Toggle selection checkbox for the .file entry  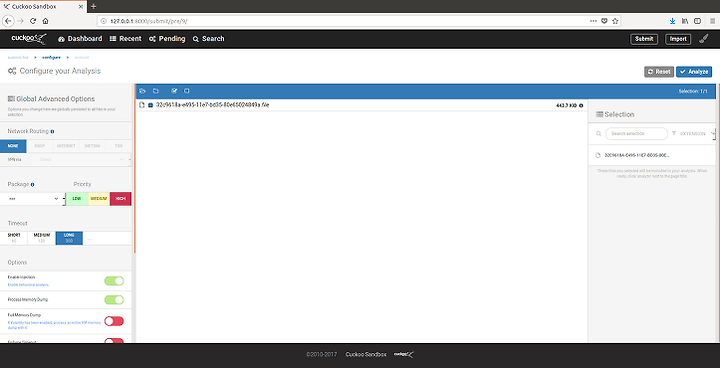(150, 105)
